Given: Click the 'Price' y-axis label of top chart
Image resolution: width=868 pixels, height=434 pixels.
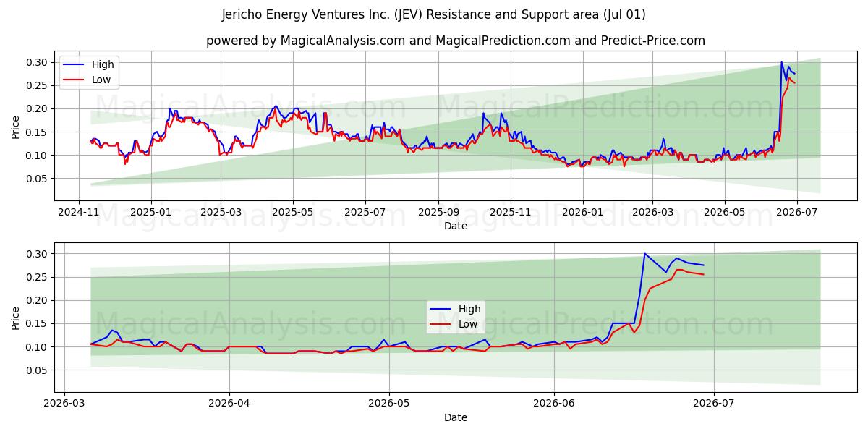Looking at the screenshot, I should [x=16, y=127].
